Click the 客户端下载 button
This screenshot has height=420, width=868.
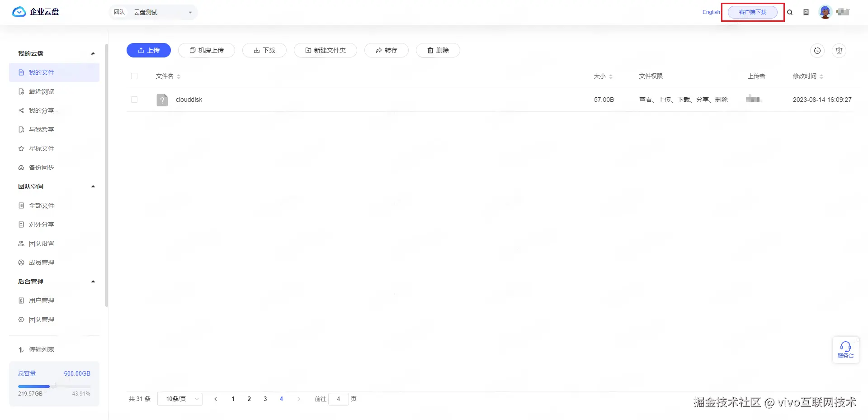752,12
